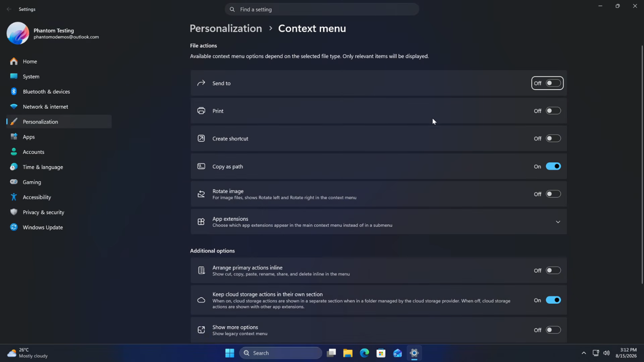The height and width of the screenshot is (362, 644).
Task: Enable Show more options toggle
Action: click(x=553, y=330)
